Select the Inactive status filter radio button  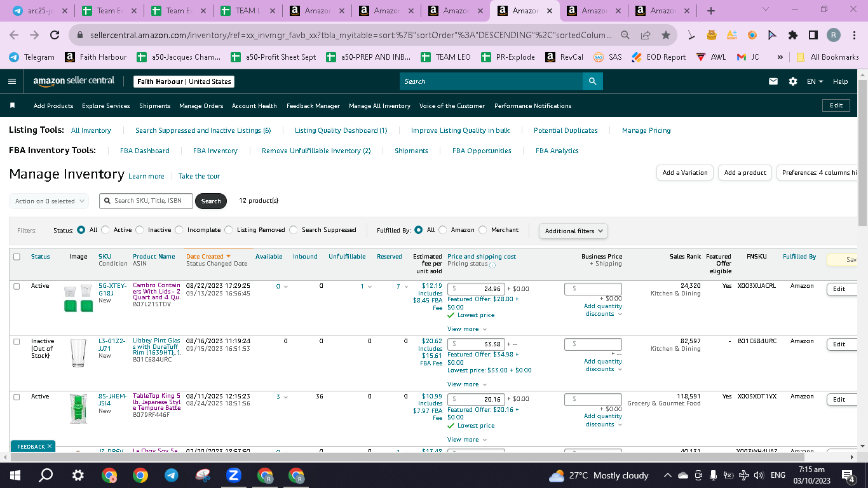pyautogui.click(x=140, y=230)
